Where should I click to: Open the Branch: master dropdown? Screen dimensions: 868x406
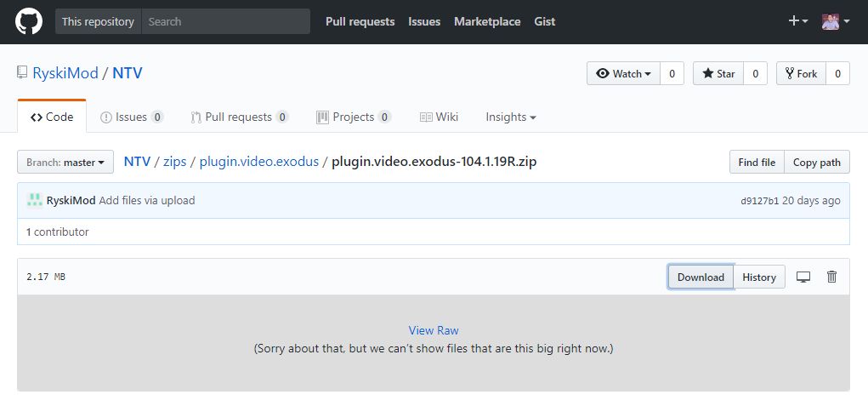(x=65, y=163)
